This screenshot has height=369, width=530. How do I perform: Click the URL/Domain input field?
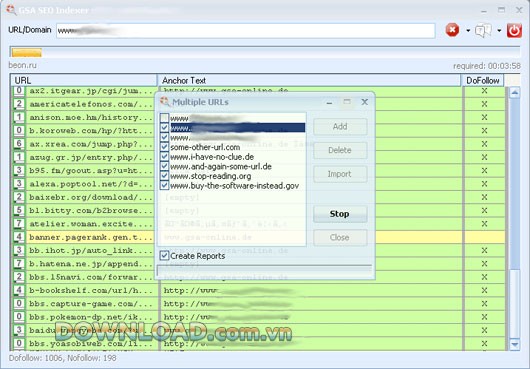[246, 31]
